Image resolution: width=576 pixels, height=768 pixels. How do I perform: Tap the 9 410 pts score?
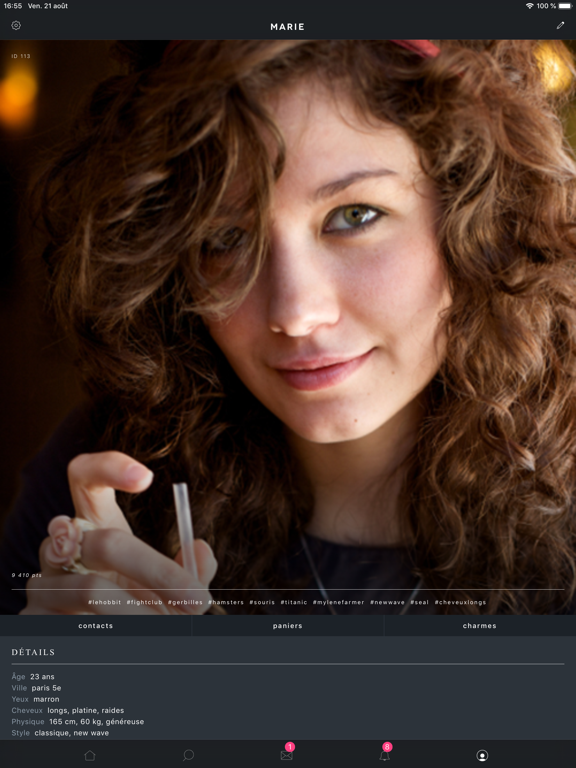pos(27,575)
